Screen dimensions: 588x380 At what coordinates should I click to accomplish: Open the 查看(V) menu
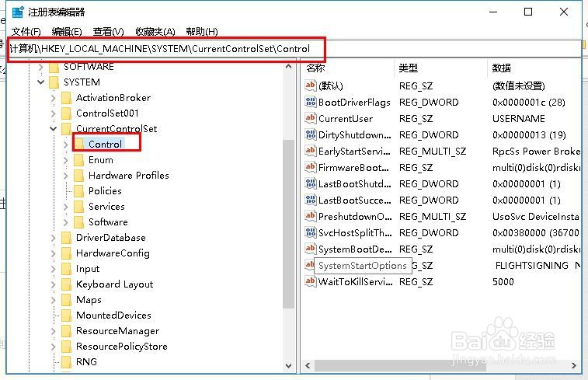[108, 32]
